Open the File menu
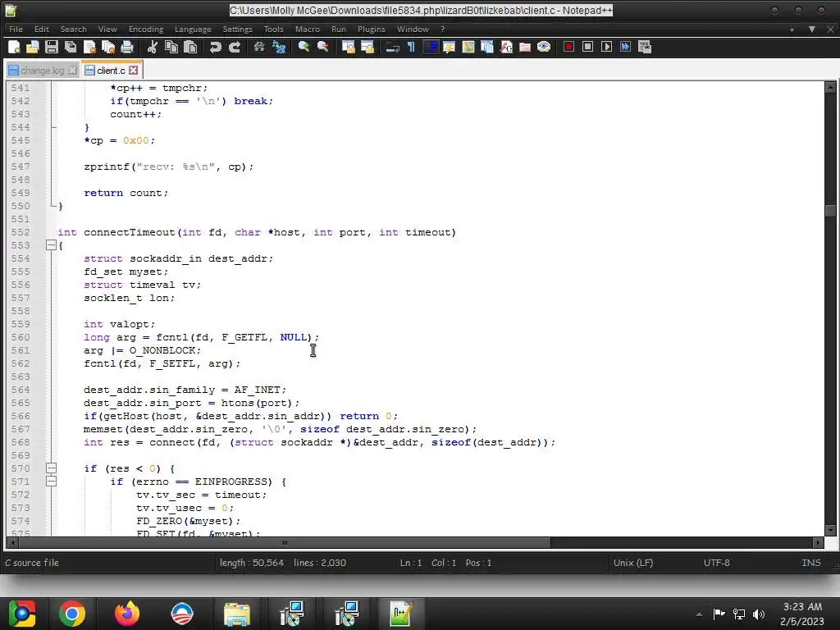The image size is (840, 630). pyautogui.click(x=16, y=29)
